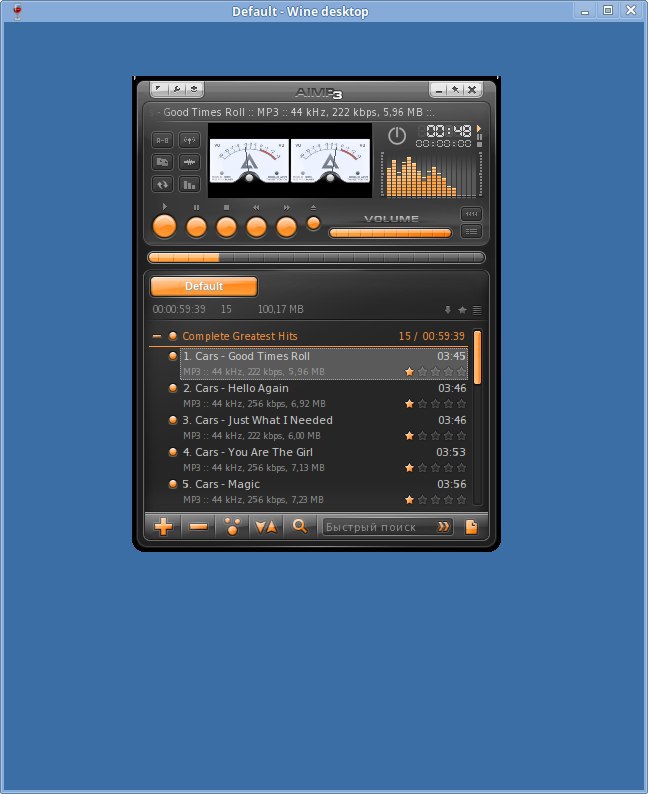
Task: Minimize the AIMP3 player window
Action: click(439, 90)
